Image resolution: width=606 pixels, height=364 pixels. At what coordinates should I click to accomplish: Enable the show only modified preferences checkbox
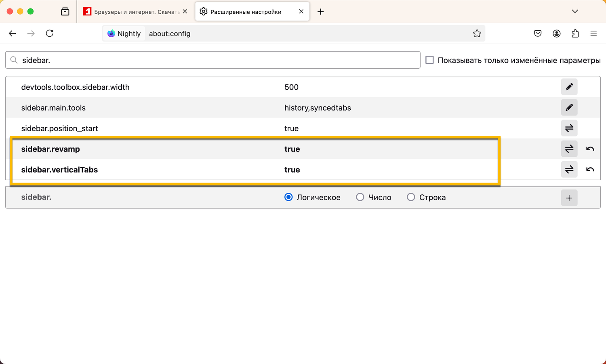[430, 60]
